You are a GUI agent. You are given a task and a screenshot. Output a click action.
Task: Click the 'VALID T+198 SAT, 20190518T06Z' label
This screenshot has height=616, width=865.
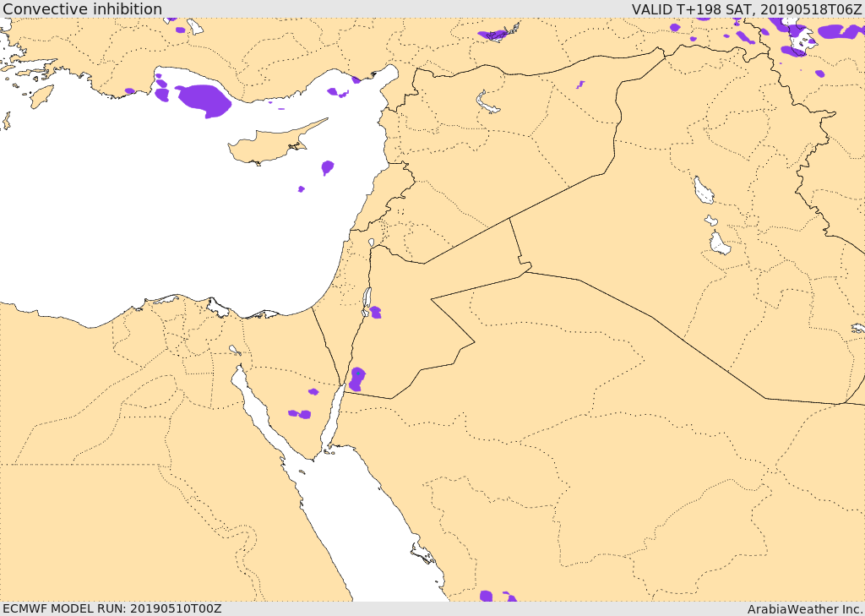(x=747, y=9)
